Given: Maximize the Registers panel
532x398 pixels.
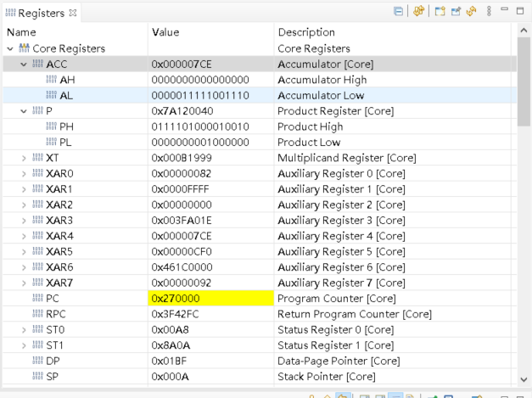Looking at the screenshot, I should (x=521, y=11).
